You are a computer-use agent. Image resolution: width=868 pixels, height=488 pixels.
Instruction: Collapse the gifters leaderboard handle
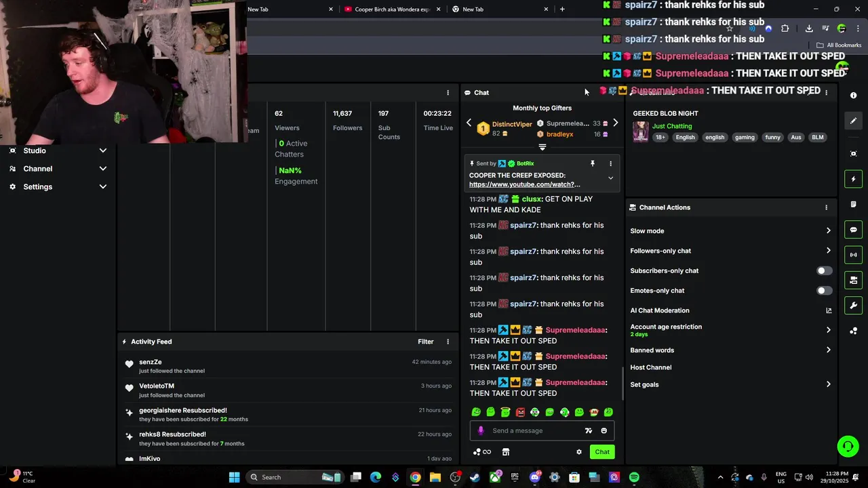pyautogui.click(x=542, y=147)
